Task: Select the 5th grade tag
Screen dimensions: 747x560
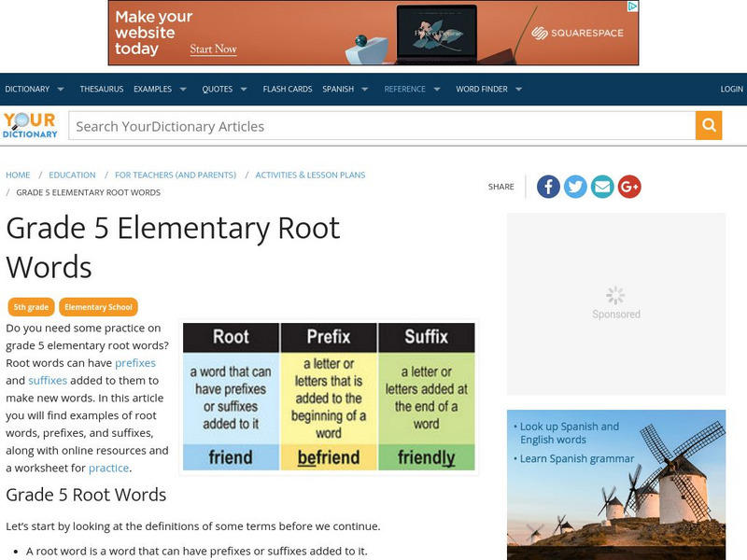Action: pos(31,307)
